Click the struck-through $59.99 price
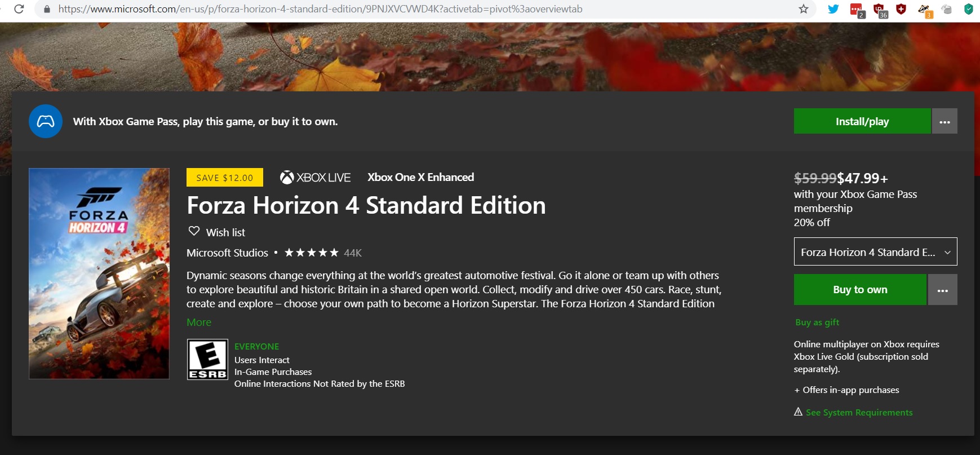Screen dimensions: 980x455 (x=815, y=178)
